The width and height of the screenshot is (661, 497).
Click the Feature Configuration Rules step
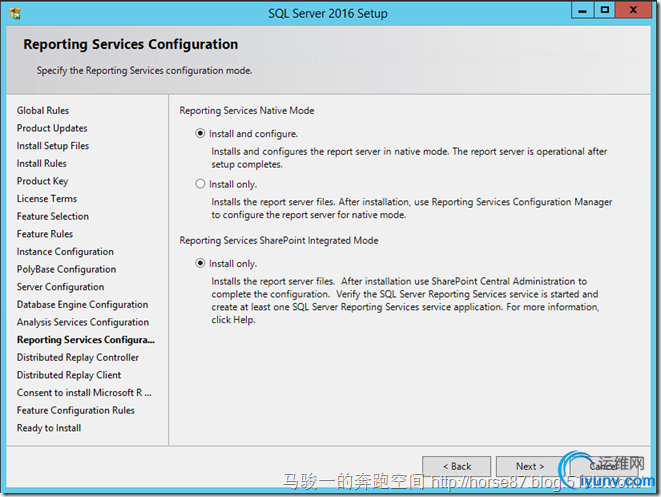[76, 411]
